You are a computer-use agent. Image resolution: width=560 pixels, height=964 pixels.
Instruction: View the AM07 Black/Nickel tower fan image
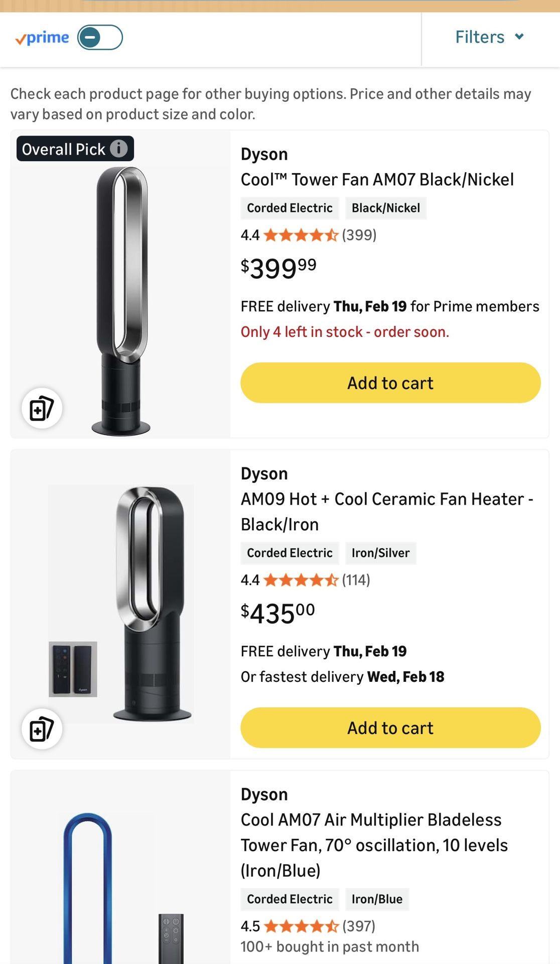121,301
